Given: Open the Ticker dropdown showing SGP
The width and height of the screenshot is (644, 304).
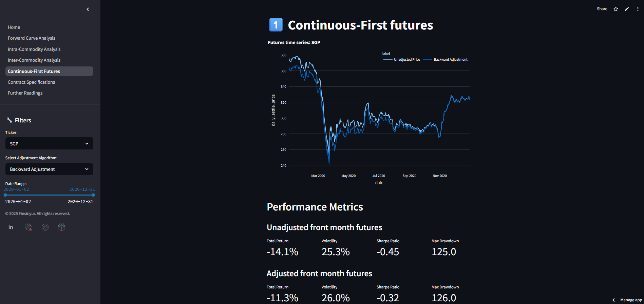Looking at the screenshot, I should click(49, 144).
